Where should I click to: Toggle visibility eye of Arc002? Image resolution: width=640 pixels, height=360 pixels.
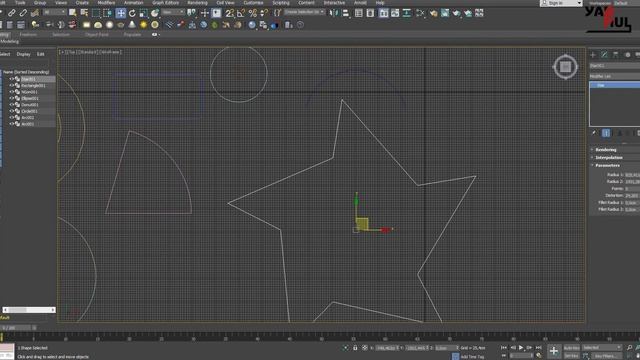point(11,118)
